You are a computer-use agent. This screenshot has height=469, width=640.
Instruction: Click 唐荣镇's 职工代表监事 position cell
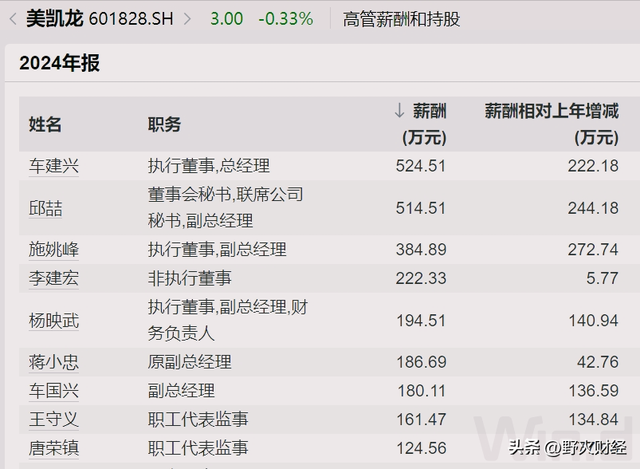pos(198,448)
